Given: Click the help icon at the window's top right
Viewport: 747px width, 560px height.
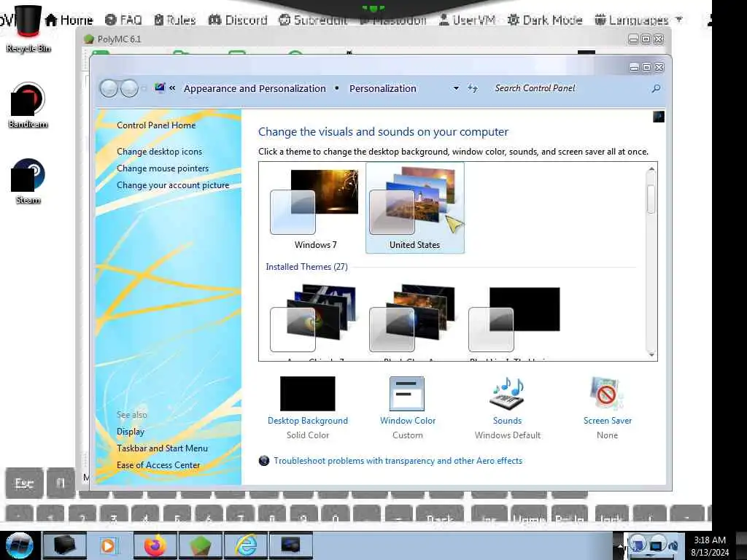Looking at the screenshot, I should click(659, 117).
